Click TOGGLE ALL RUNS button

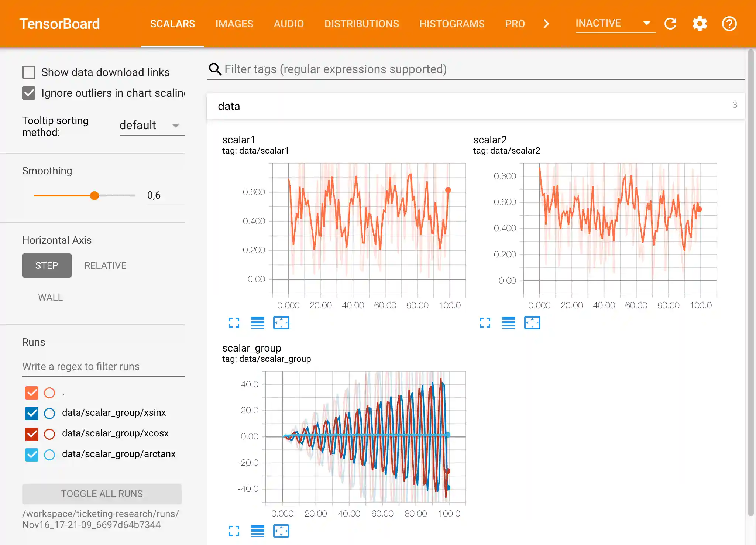pyautogui.click(x=102, y=494)
